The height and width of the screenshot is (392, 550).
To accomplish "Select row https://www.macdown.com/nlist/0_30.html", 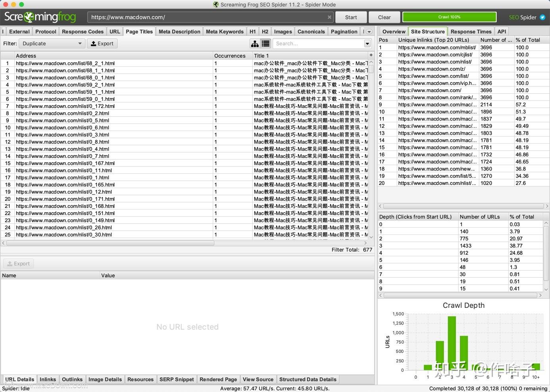I will [185, 234].
